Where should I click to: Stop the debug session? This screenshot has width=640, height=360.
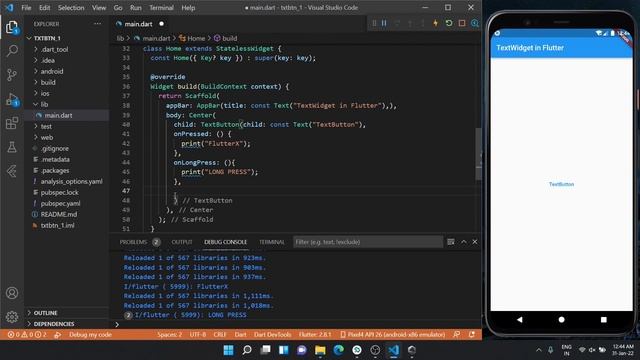coord(462,23)
